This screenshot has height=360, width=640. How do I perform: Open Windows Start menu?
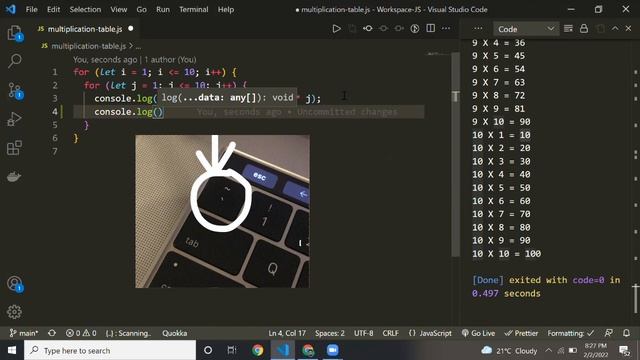12,350
